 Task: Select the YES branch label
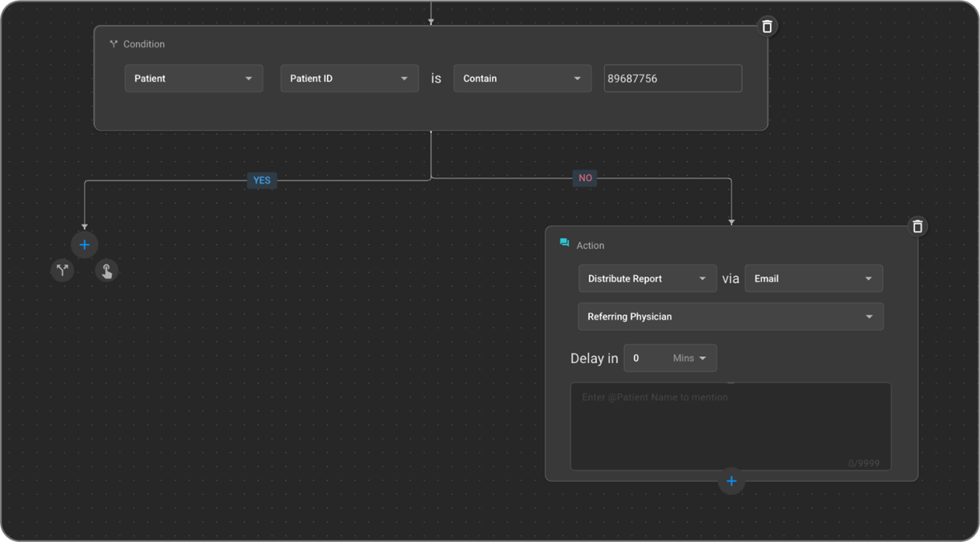click(x=262, y=180)
